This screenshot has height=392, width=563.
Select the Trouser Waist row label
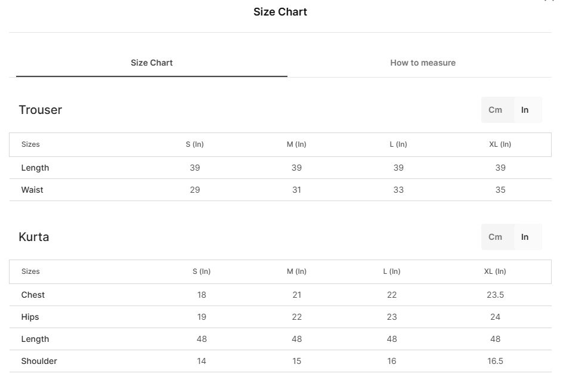pyautogui.click(x=32, y=190)
